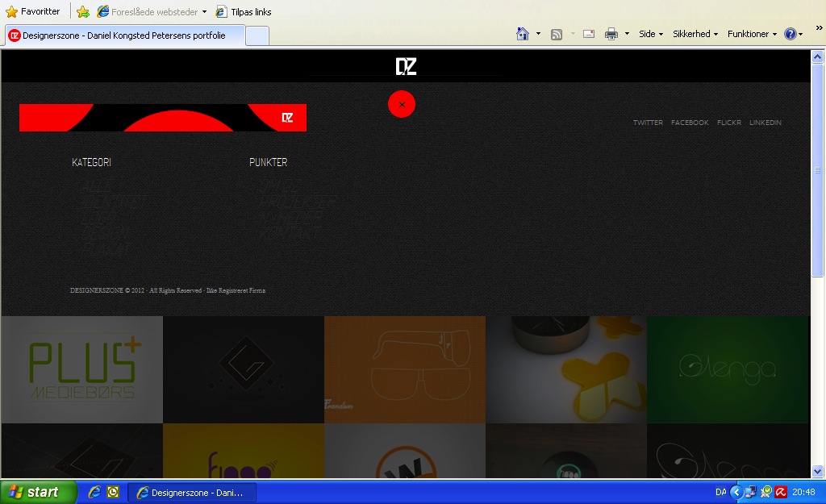
Task: Open the Favoritter panel
Action: (33, 12)
